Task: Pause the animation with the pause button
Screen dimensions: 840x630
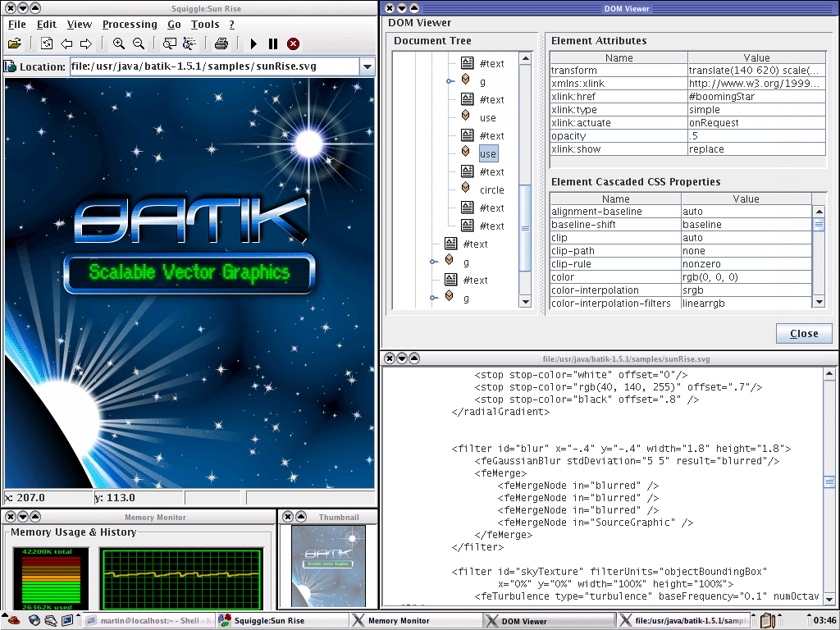Action: (273, 44)
